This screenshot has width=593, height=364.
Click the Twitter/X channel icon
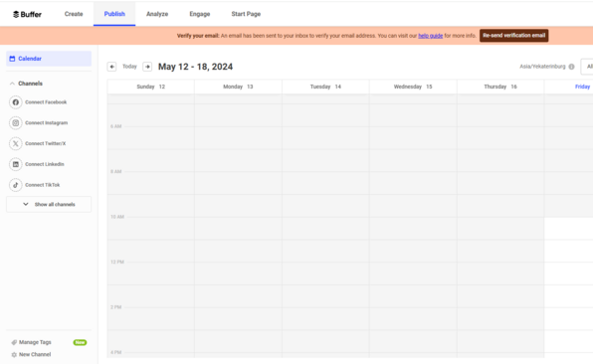point(16,143)
